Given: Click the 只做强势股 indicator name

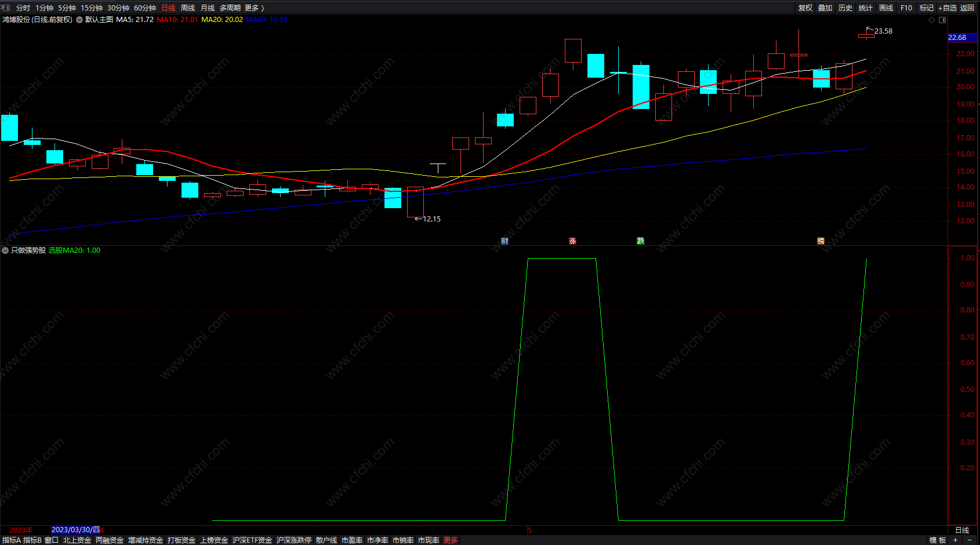Looking at the screenshot, I should click(x=28, y=250).
